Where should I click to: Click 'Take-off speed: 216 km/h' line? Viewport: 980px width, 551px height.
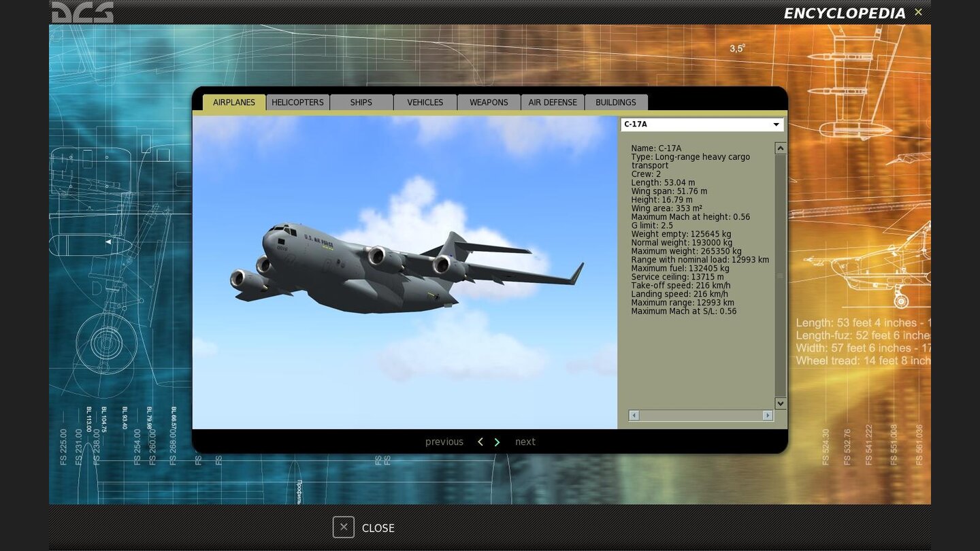tap(681, 286)
